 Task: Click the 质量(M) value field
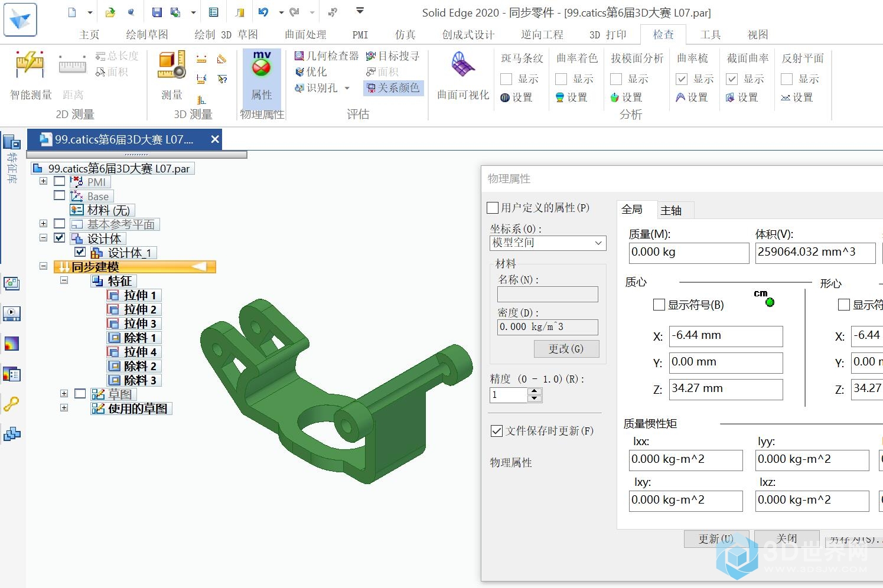(x=689, y=253)
